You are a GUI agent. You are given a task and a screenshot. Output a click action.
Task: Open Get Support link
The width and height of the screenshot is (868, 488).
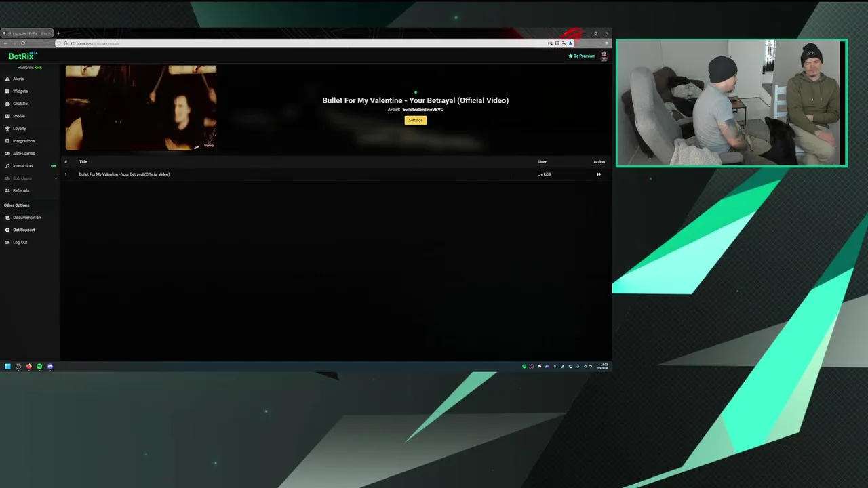(x=24, y=230)
